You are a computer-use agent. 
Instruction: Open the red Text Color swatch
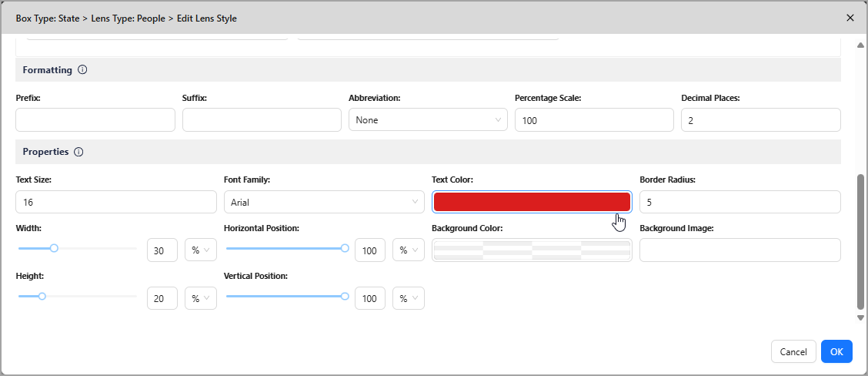click(532, 202)
